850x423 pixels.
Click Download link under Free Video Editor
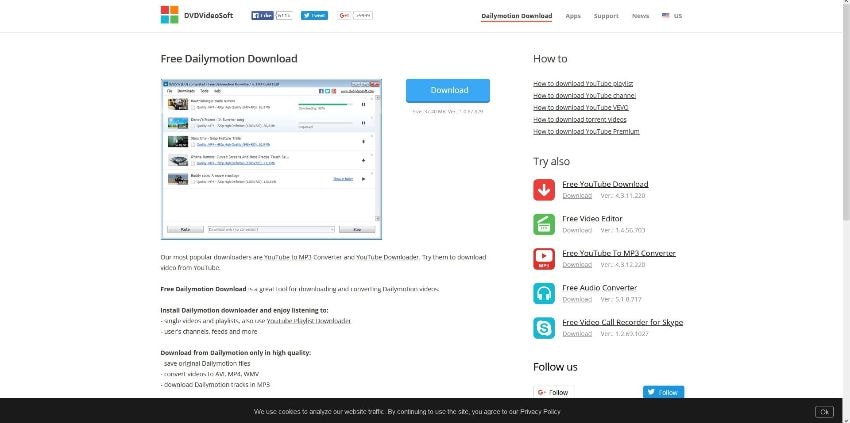tap(577, 230)
